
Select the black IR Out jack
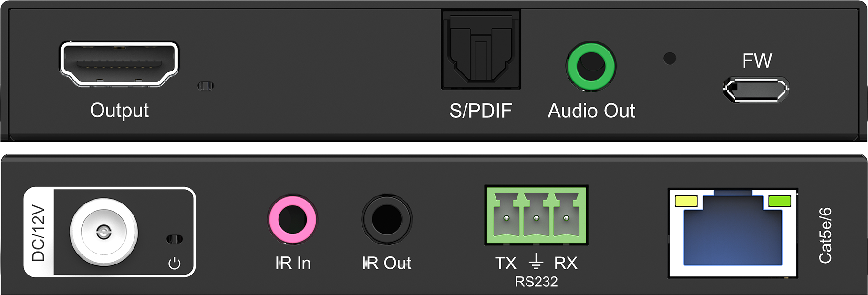coord(386,220)
